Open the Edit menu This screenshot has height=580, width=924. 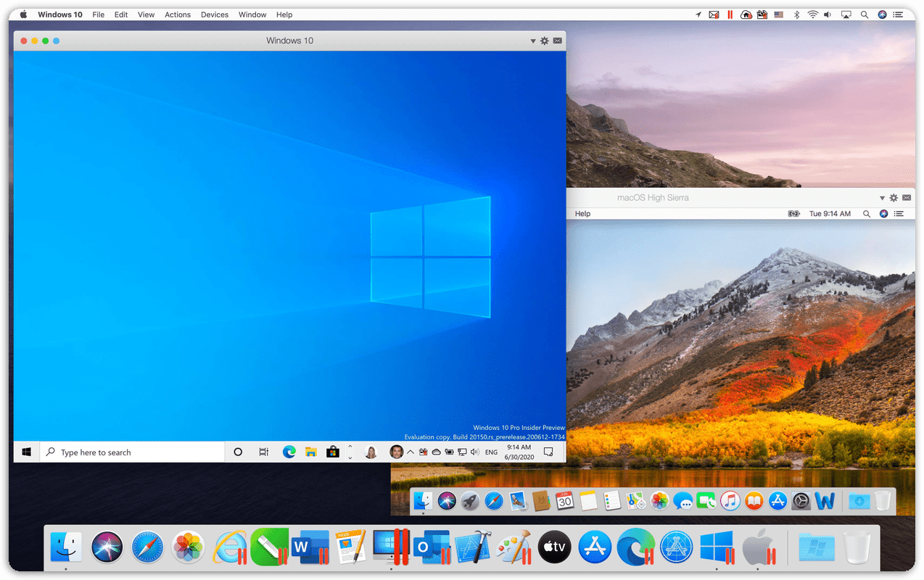click(121, 14)
